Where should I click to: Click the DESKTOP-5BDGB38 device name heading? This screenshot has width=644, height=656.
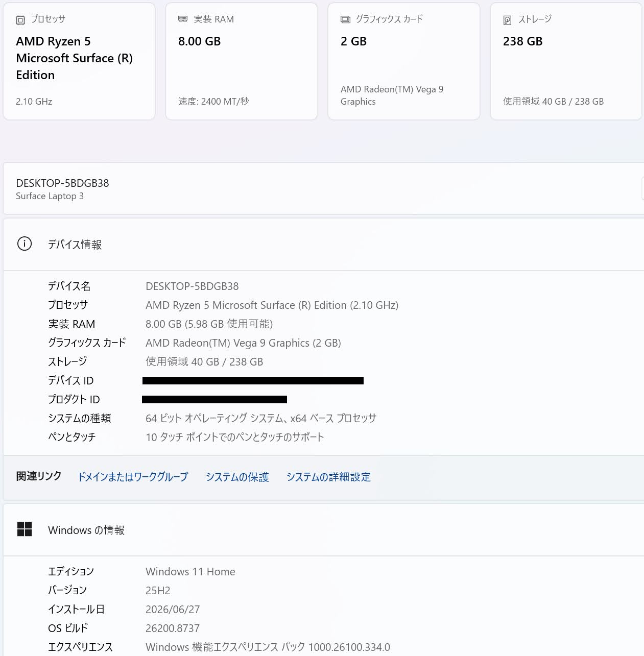(62, 183)
